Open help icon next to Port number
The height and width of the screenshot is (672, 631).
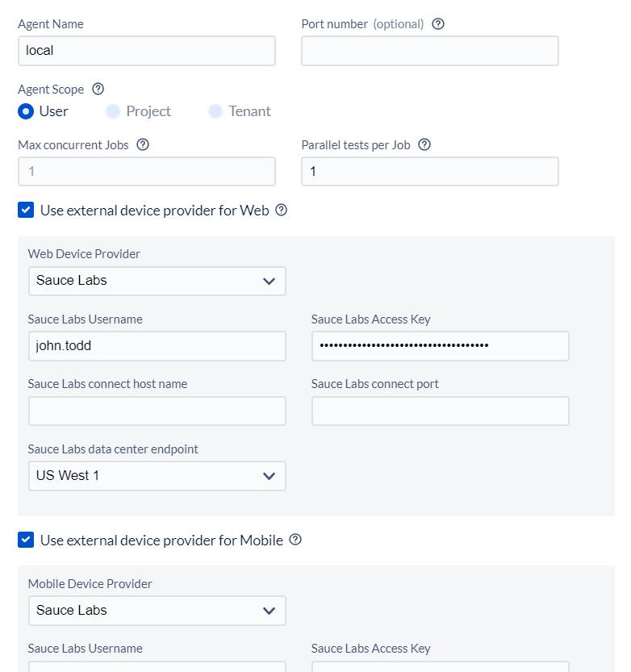tap(437, 24)
